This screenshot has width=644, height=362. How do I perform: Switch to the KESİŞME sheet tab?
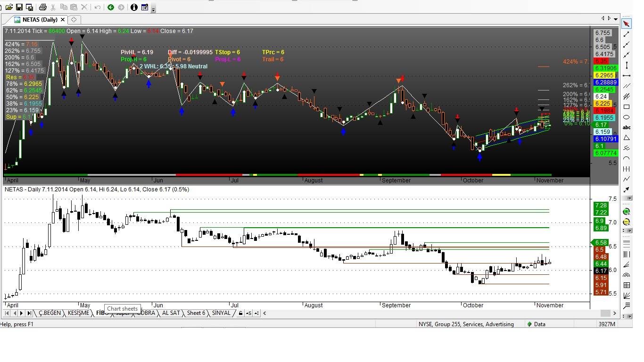pos(78,313)
